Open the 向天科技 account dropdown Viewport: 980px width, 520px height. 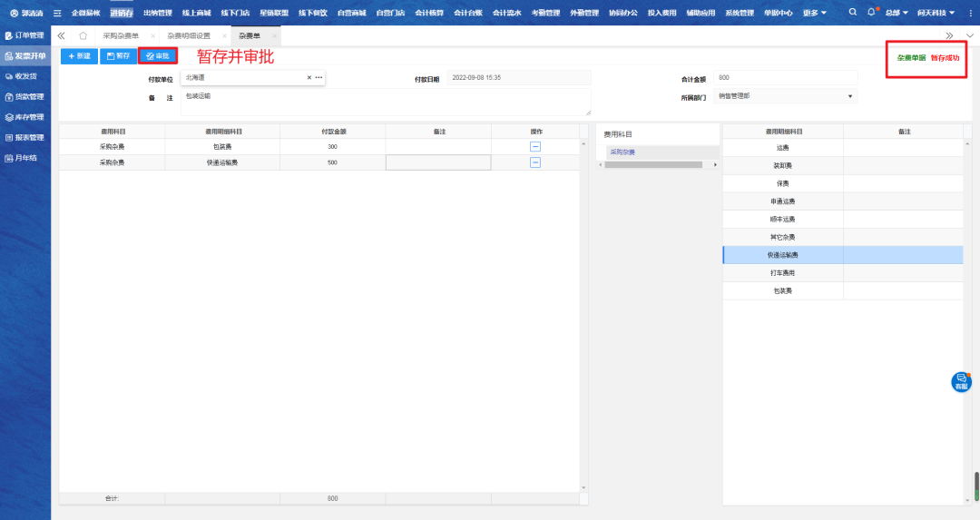(936, 13)
